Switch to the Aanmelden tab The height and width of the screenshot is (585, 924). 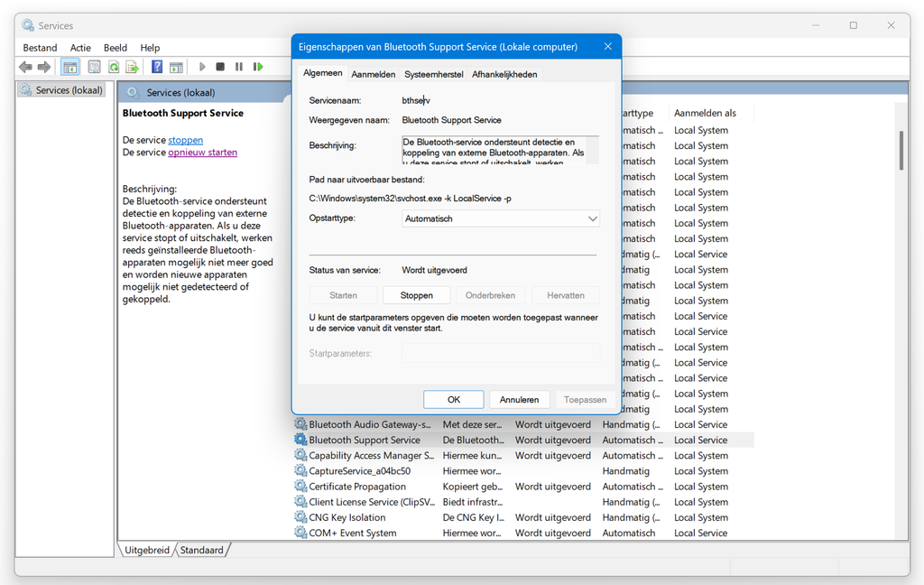click(373, 74)
